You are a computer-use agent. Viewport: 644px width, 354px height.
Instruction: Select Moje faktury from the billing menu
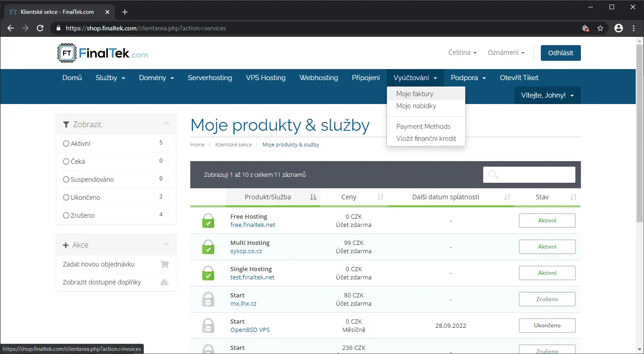pyautogui.click(x=415, y=94)
